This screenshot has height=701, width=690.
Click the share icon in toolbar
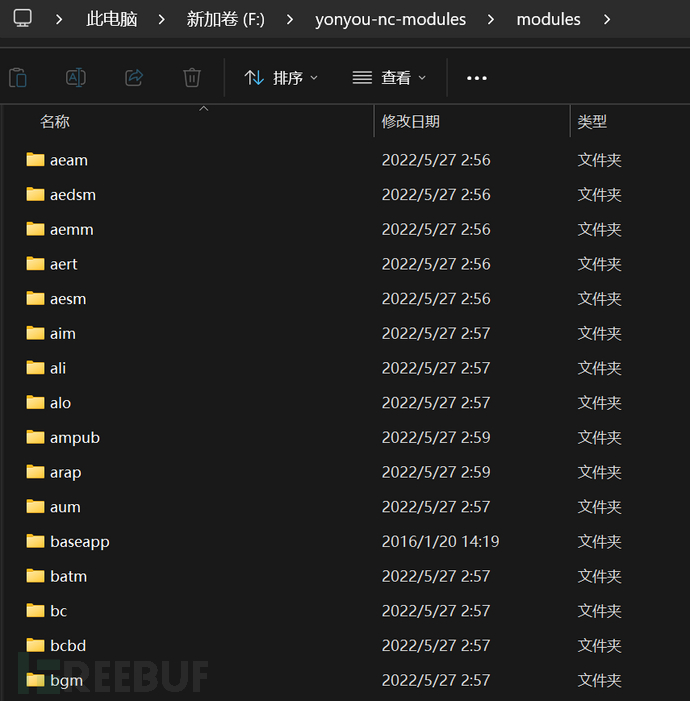[x=134, y=77]
